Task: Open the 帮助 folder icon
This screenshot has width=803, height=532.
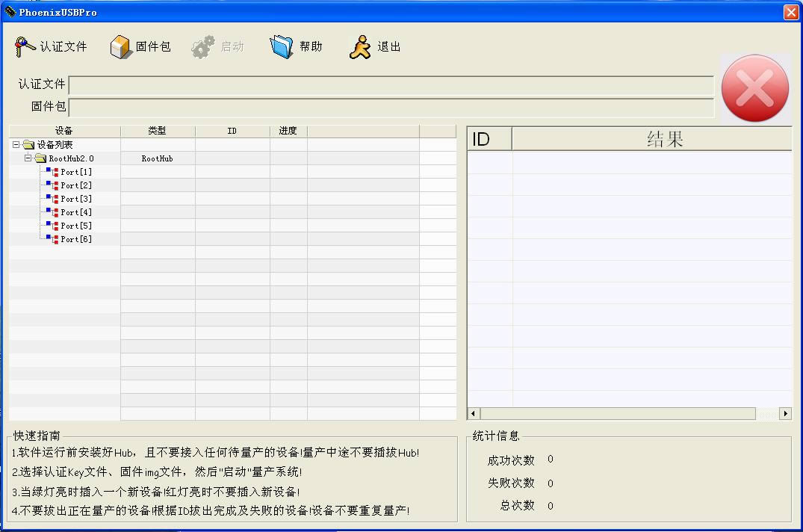Action: pos(281,46)
